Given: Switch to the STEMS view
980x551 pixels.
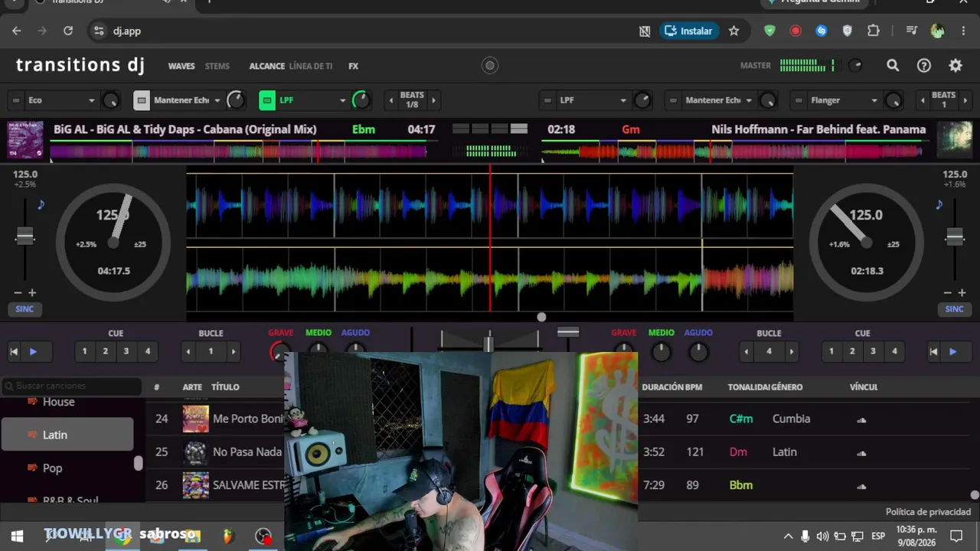Looking at the screenshot, I should (x=217, y=67).
